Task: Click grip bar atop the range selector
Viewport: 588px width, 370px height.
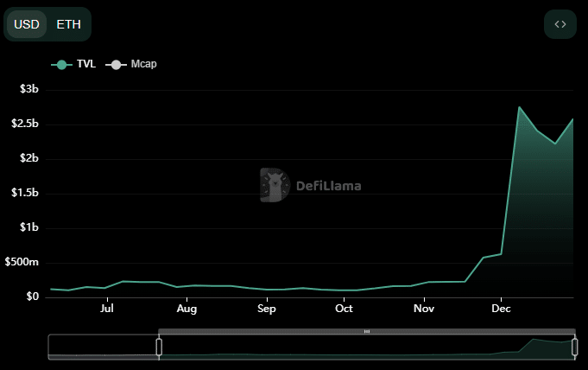Action: click(x=367, y=331)
